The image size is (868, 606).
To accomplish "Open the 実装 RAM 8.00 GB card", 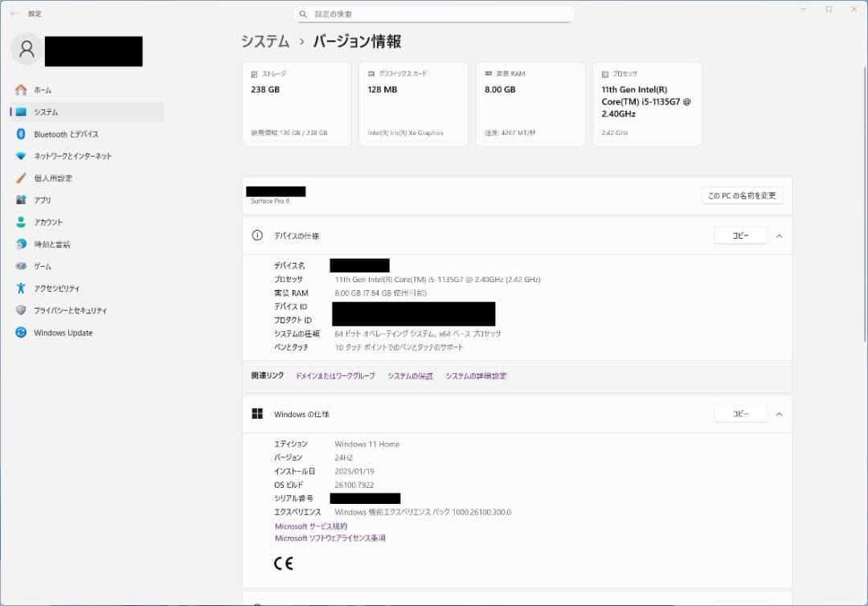I will pos(530,104).
